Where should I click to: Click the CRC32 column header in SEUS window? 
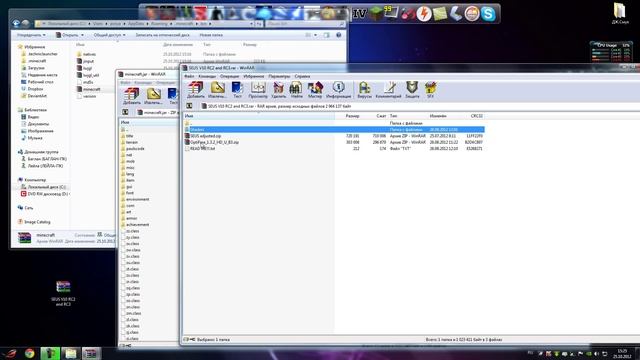click(476, 116)
